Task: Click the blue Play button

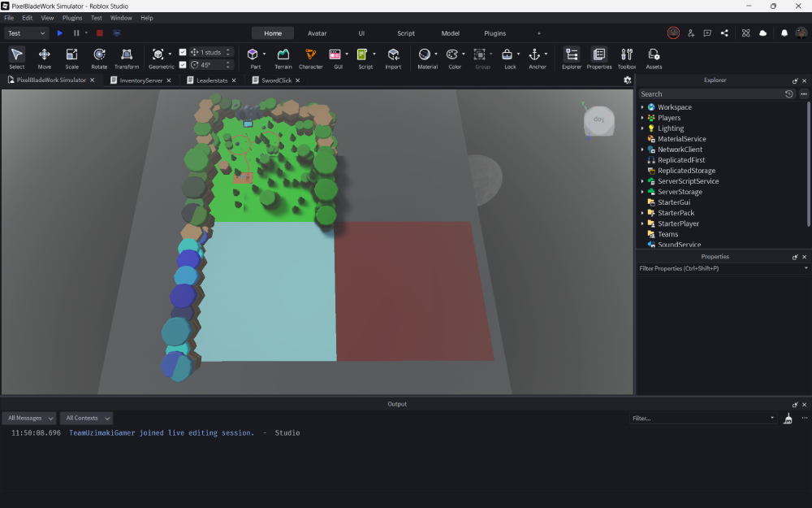Action: pyautogui.click(x=59, y=33)
